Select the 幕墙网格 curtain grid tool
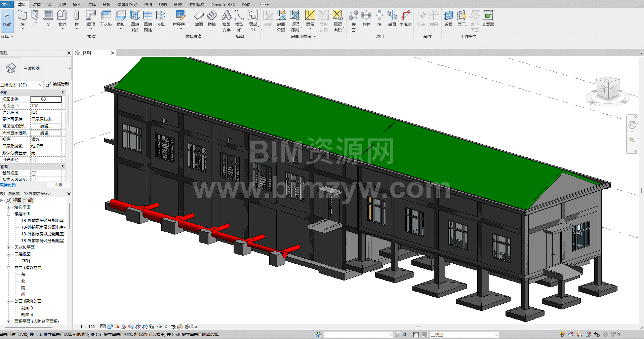644x339 pixels. coord(148,21)
